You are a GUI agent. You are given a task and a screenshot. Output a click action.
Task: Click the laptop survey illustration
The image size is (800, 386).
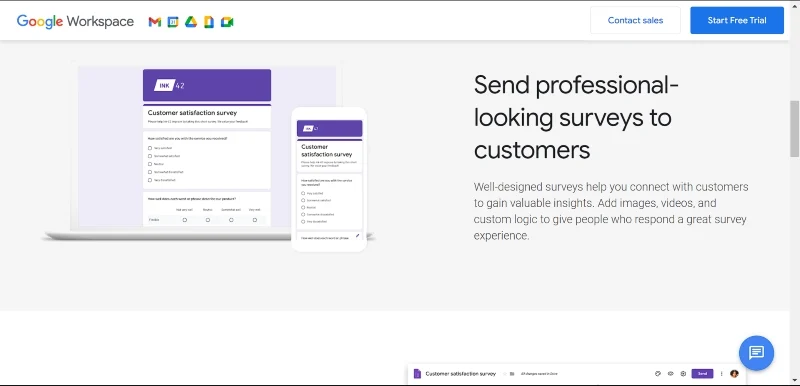pyautogui.click(x=207, y=151)
